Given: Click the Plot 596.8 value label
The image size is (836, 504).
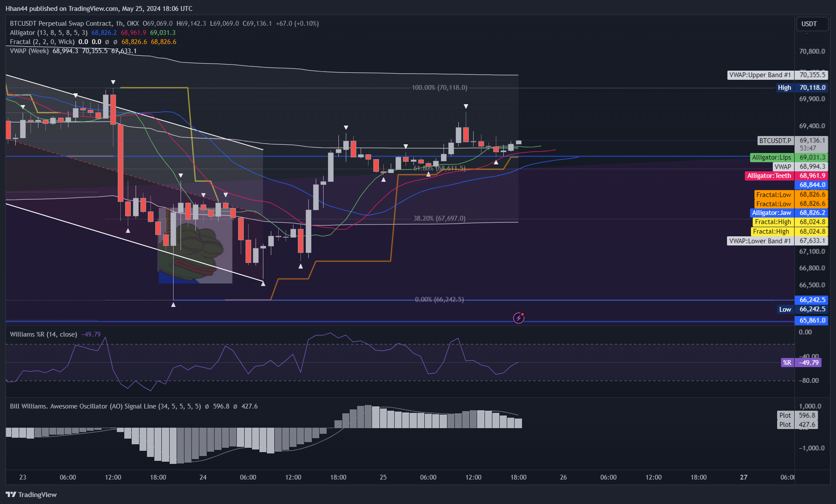Looking at the screenshot, I should (x=797, y=415).
